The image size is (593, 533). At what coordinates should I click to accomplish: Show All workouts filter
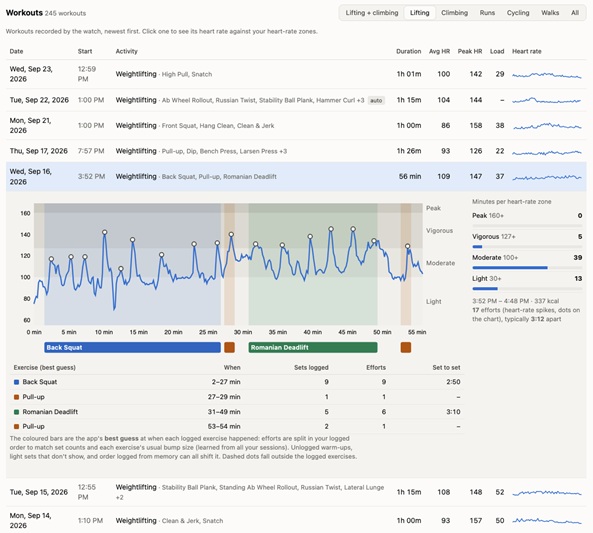pos(575,13)
